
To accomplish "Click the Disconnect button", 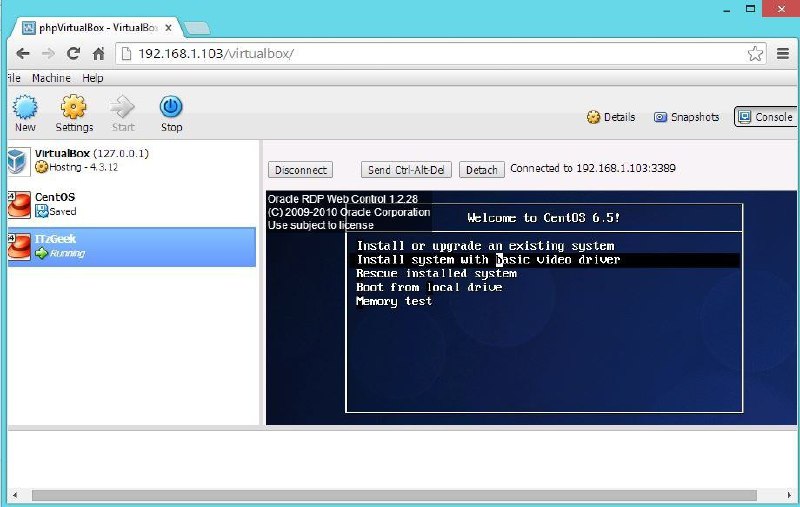I will 301,170.
